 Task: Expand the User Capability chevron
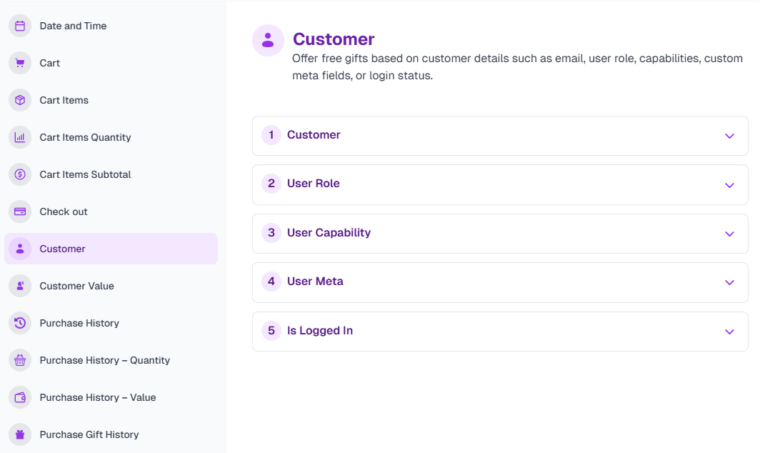[x=729, y=234]
